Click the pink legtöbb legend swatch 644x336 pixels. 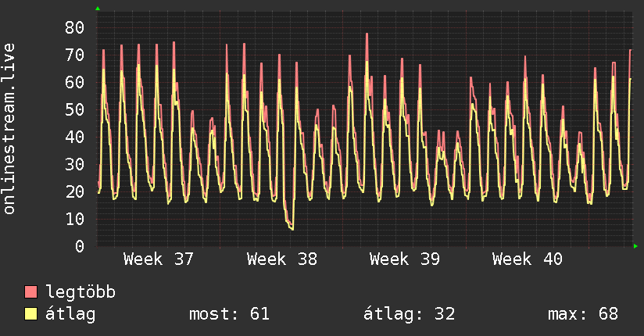pyautogui.click(x=30, y=291)
